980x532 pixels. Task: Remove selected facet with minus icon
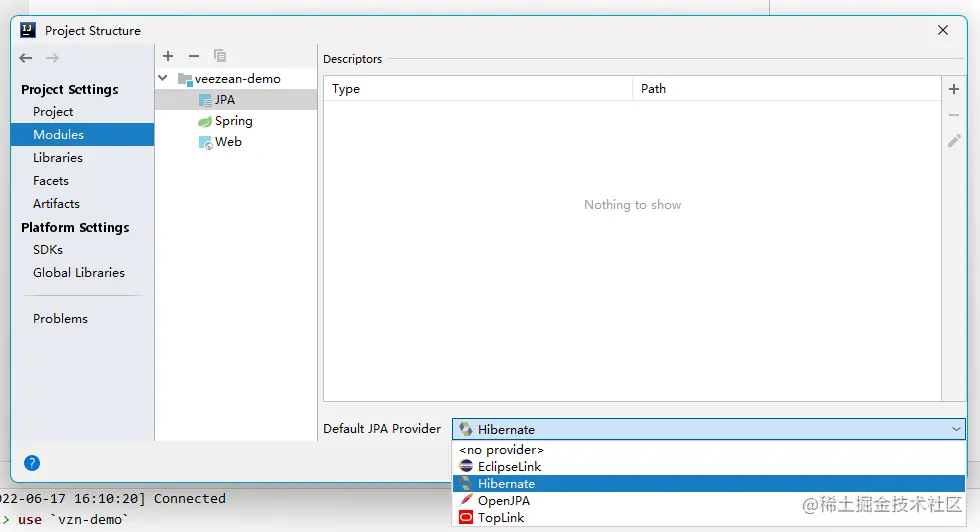pyautogui.click(x=194, y=56)
